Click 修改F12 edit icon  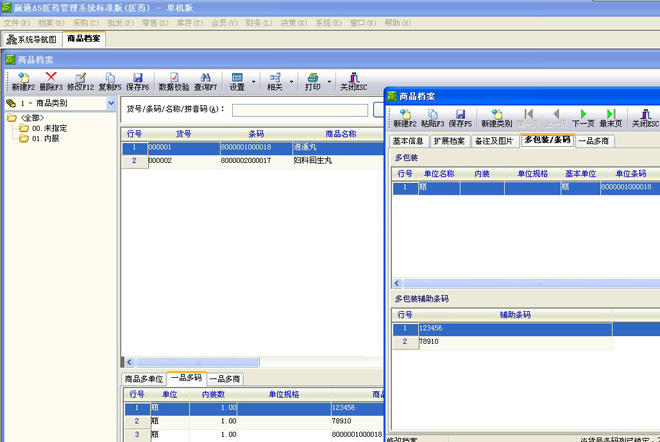(80, 81)
